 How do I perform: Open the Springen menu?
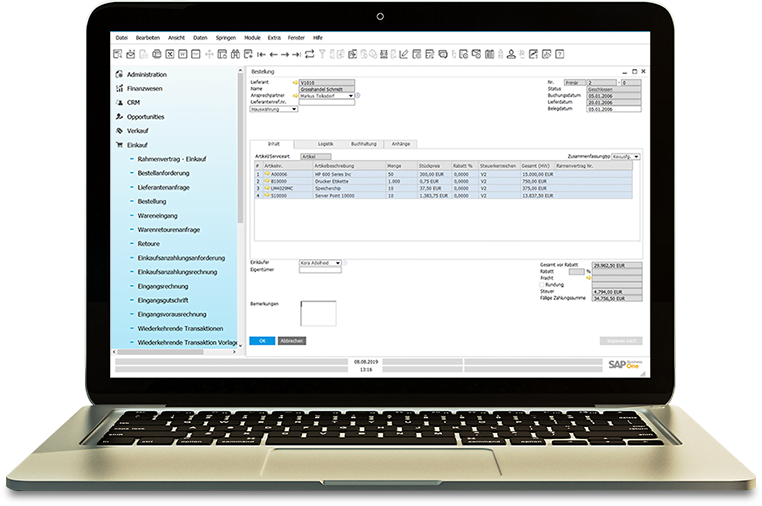225,37
